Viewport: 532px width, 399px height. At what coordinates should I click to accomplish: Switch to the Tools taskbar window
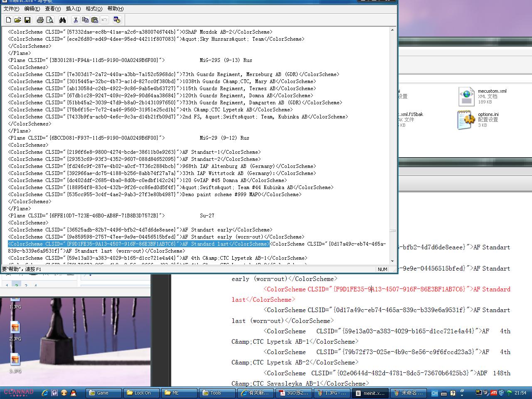click(x=217, y=393)
